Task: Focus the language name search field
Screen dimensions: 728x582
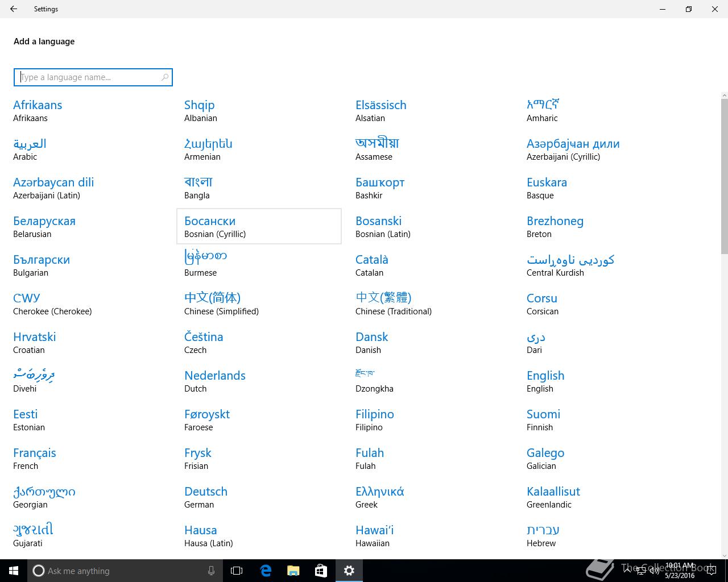Action: pyautogui.click(x=93, y=77)
